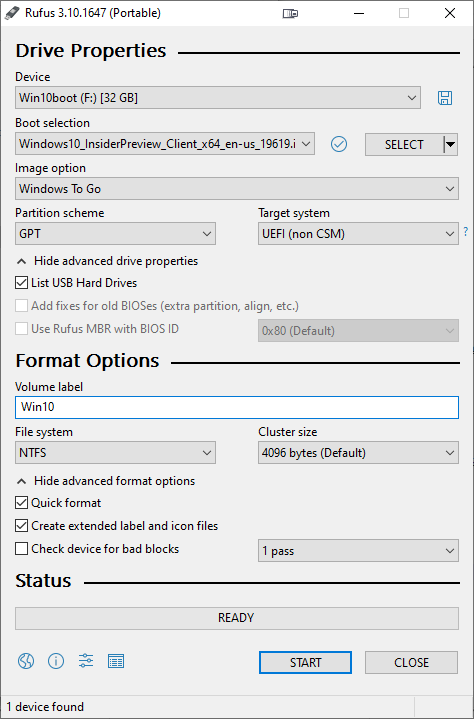Image resolution: width=474 pixels, height=719 pixels.
Task: Click the Volume label text field
Action: (x=237, y=407)
